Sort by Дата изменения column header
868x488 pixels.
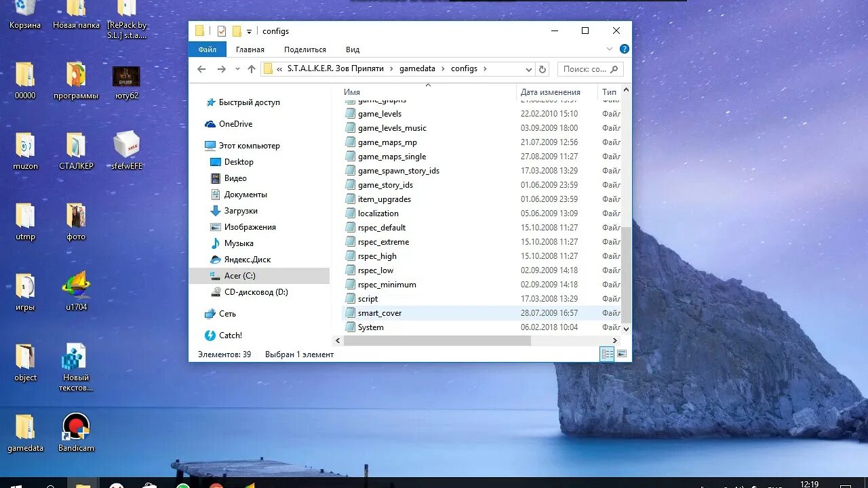[x=551, y=92]
